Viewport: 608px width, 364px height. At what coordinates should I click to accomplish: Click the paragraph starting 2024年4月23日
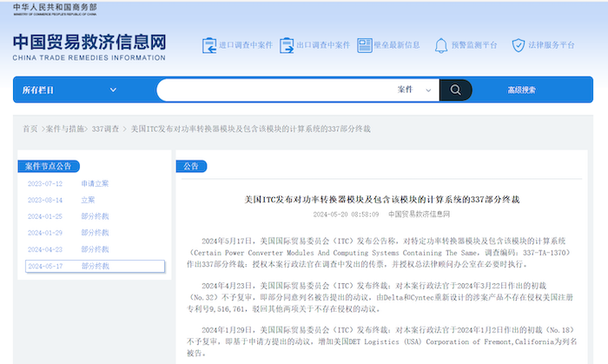click(x=380, y=297)
